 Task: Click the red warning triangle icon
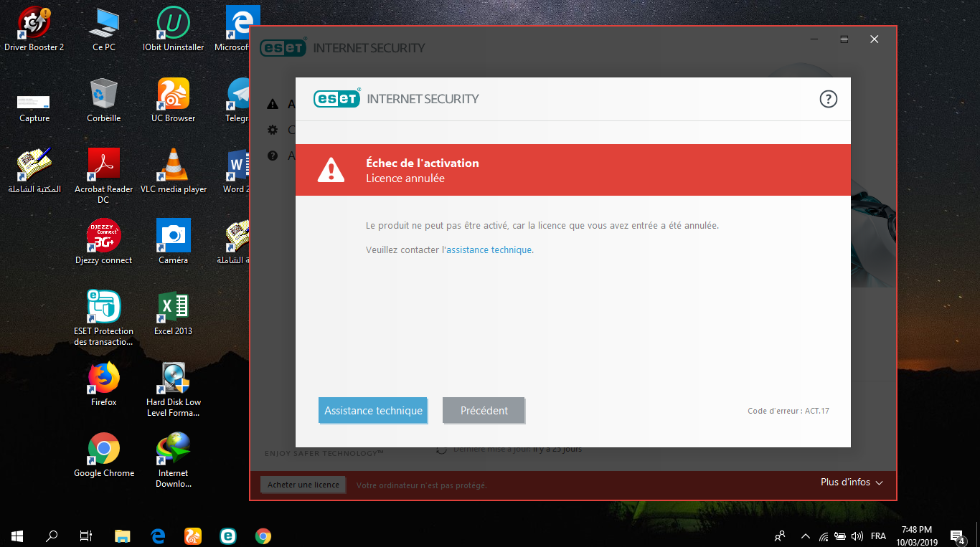pos(331,170)
